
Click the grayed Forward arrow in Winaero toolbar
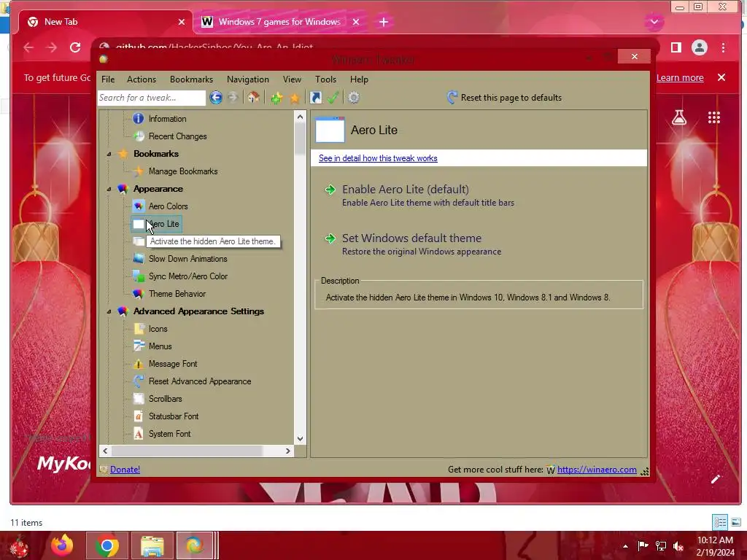point(233,98)
